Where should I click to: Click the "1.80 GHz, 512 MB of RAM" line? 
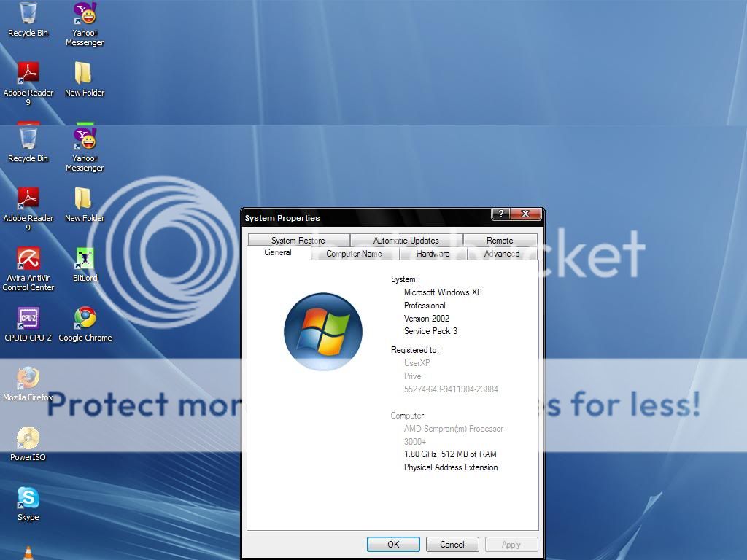tap(450, 454)
